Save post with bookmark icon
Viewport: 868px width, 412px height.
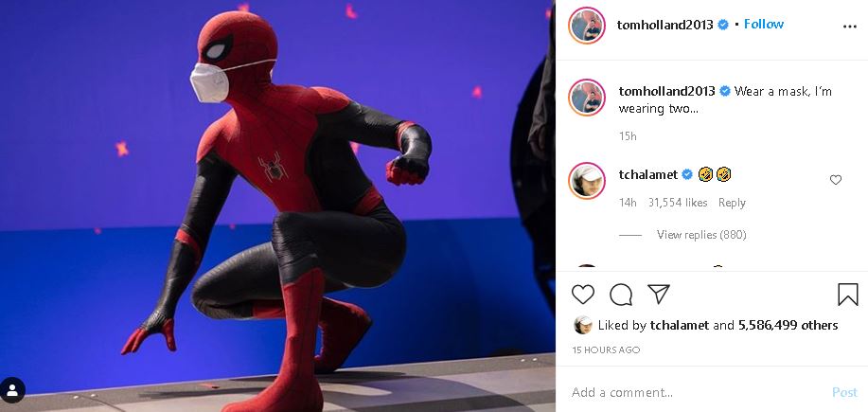pos(847,295)
